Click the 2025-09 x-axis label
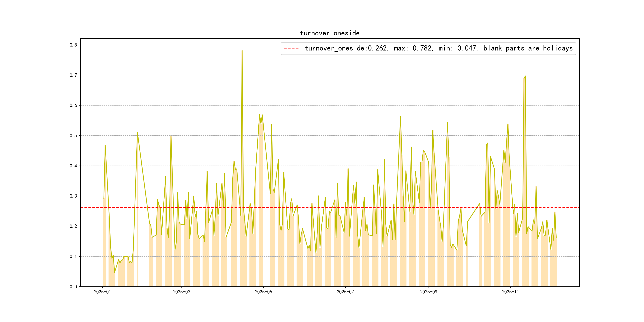644x322 pixels. point(429,292)
